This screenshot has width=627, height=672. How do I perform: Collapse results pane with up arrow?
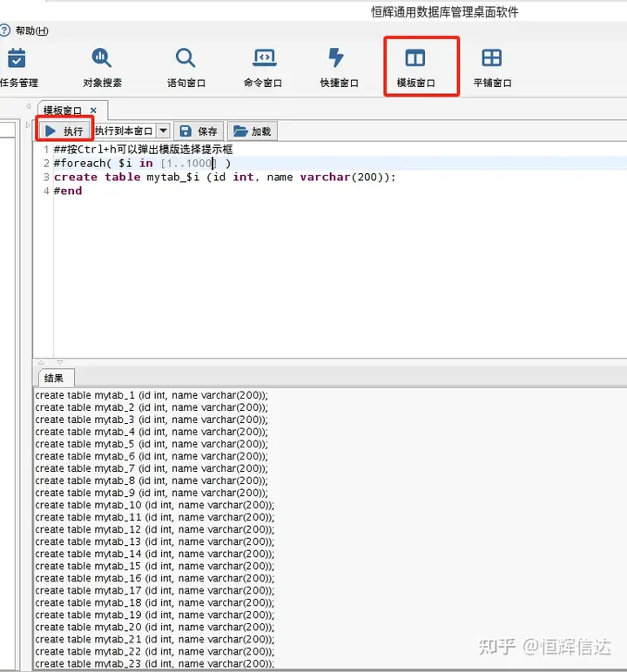[41, 363]
